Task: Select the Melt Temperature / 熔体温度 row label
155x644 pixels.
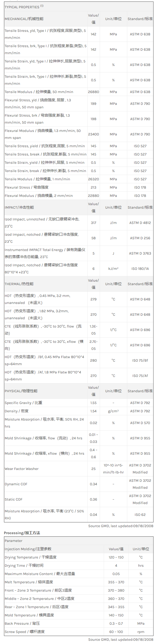Action: [x=29, y=582]
